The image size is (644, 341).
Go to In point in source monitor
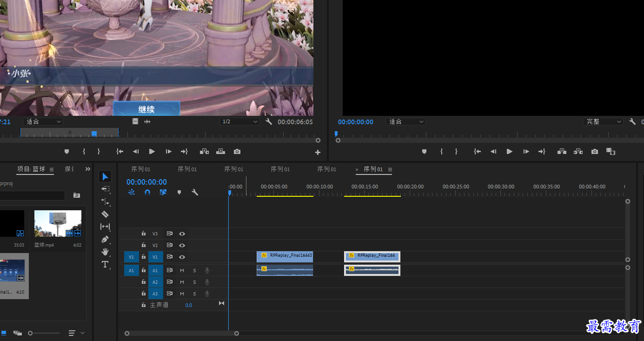point(120,152)
